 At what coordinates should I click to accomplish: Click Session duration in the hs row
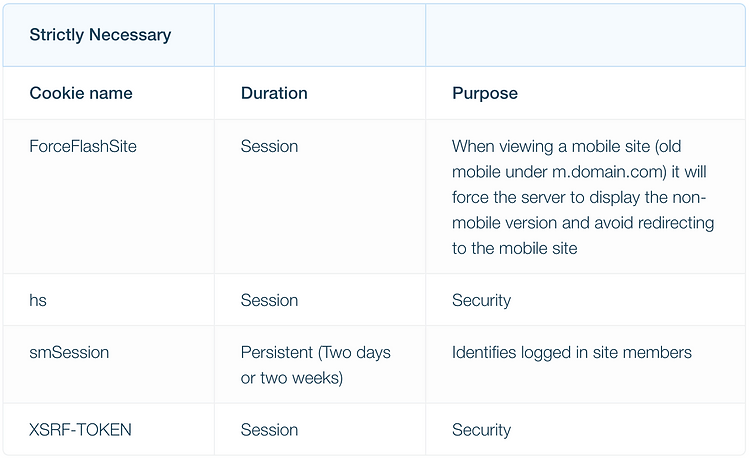tap(269, 300)
